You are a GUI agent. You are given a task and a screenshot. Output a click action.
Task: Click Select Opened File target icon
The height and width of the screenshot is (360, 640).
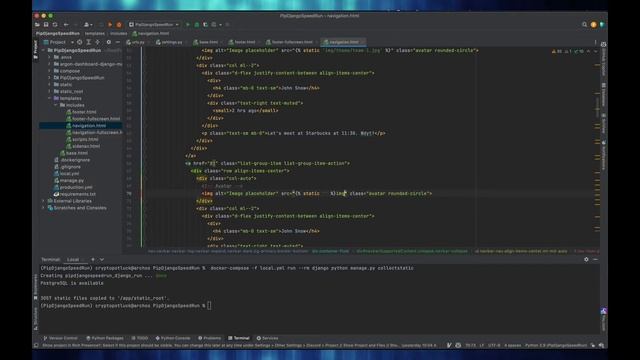pyautogui.click(x=80, y=42)
